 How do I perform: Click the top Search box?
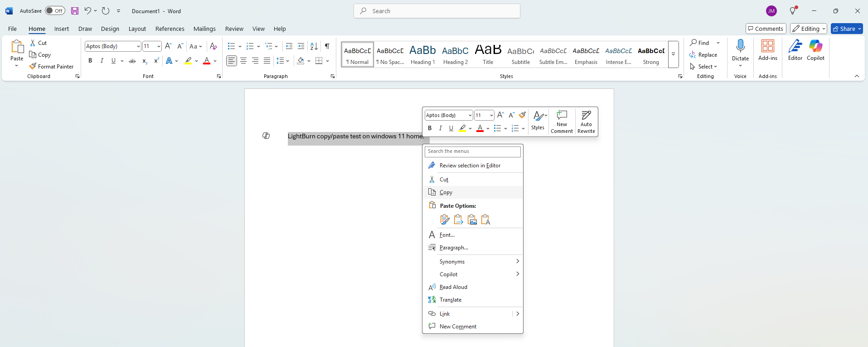(437, 11)
